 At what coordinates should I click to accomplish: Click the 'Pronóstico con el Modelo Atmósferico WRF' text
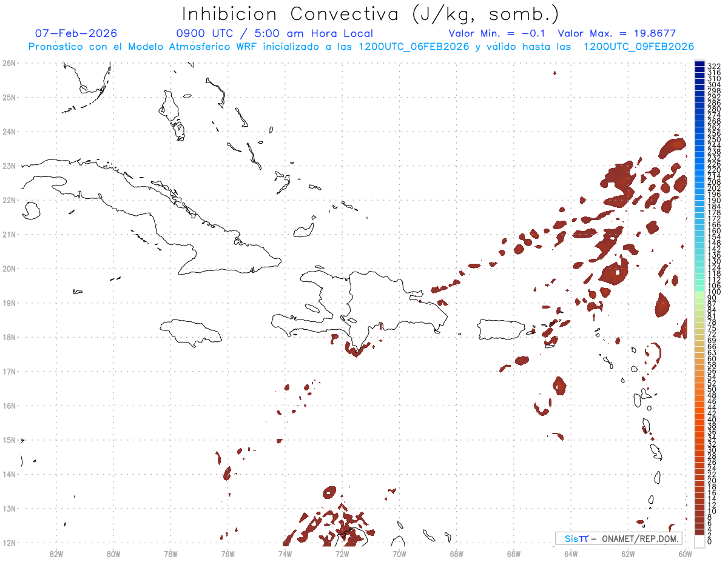[142, 47]
